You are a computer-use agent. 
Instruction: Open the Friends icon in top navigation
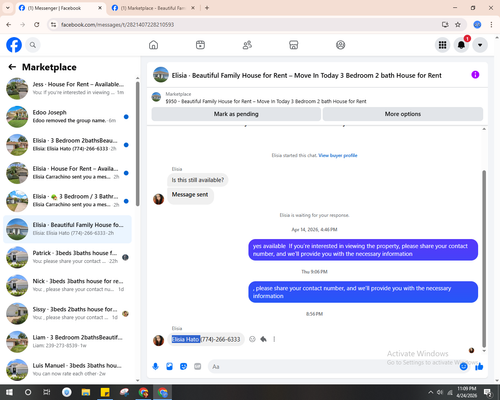pos(247,45)
